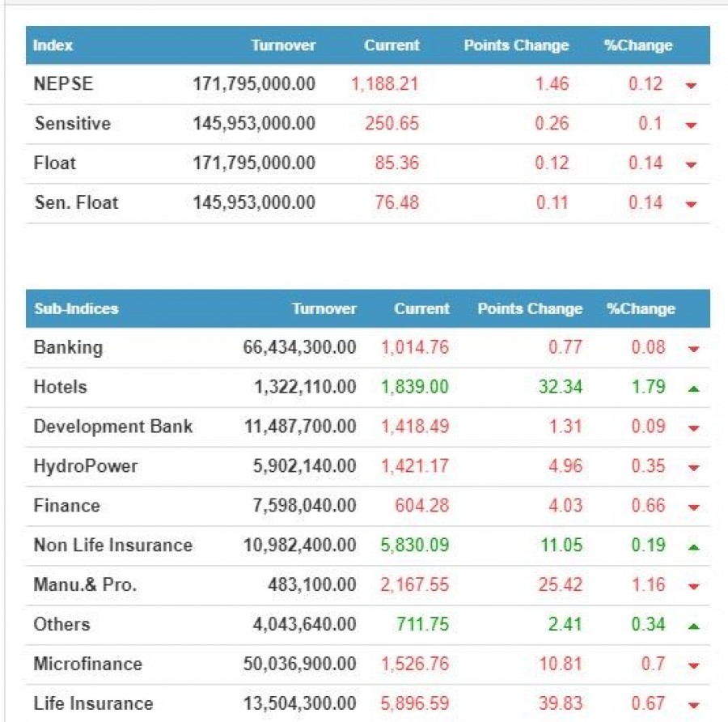Viewport: 728px width, 722px height.
Task: Select Development Bank sub-index
Action: point(113,427)
